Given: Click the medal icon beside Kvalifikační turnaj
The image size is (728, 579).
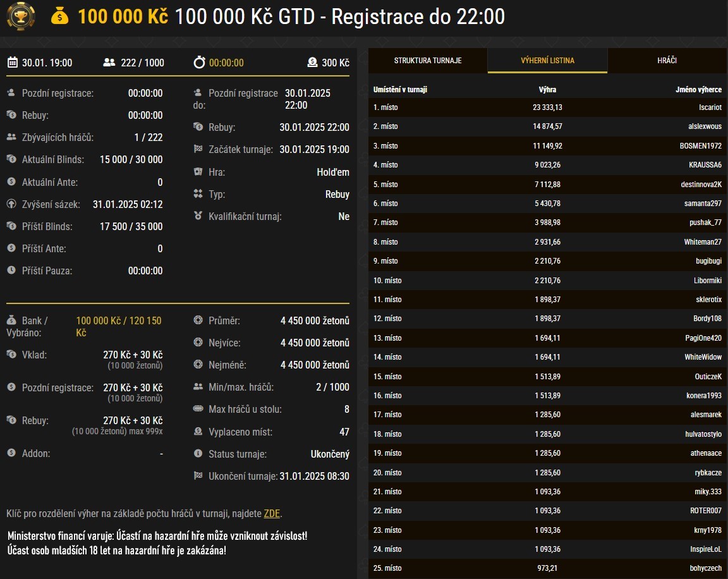Looking at the screenshot, I should [x=198, y=216].
